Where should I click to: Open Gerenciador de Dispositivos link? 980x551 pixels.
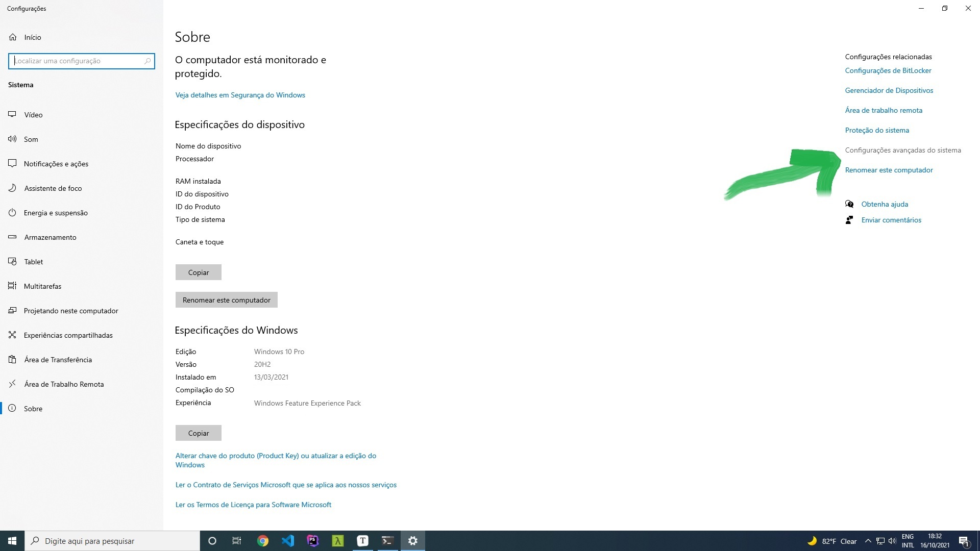click(889, 90)
